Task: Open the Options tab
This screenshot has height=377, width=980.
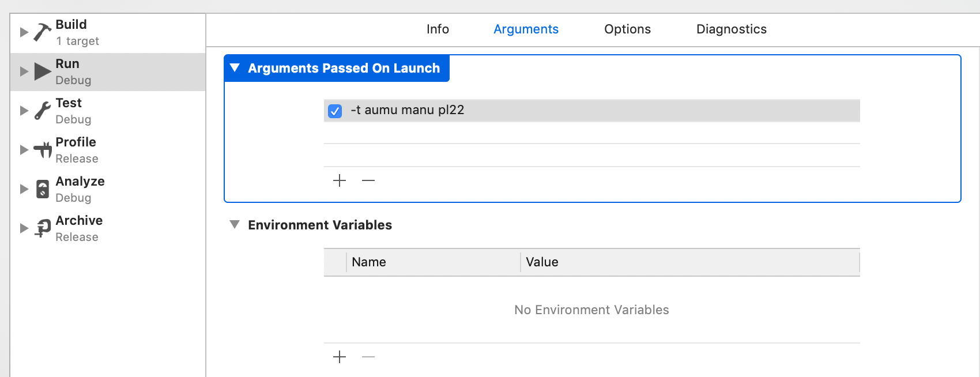Action: [627, 29]
